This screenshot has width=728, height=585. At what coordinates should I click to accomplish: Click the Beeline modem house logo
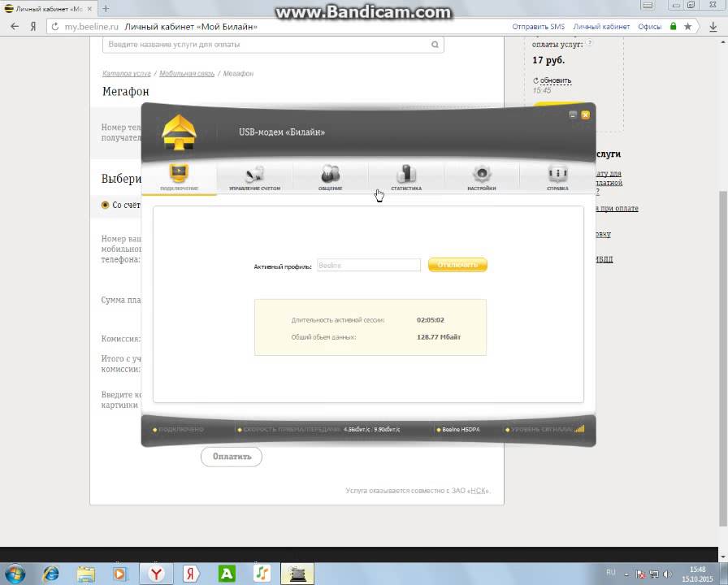tap(180, 132)
